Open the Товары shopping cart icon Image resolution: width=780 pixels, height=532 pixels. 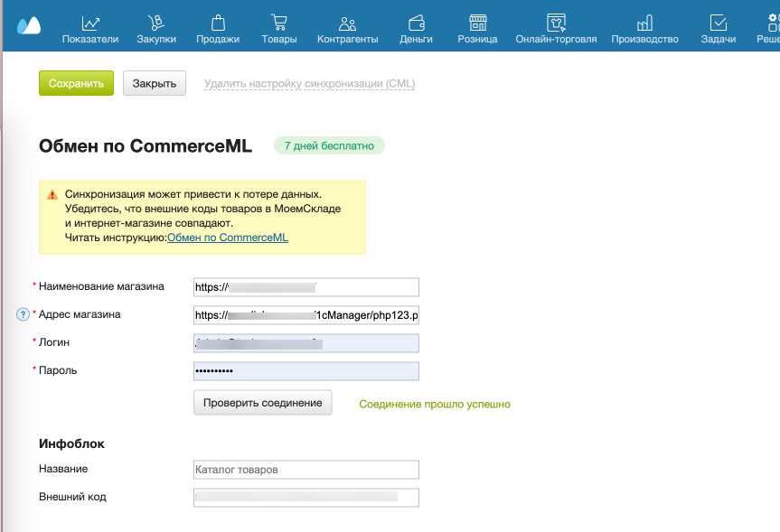pos(279,23)
